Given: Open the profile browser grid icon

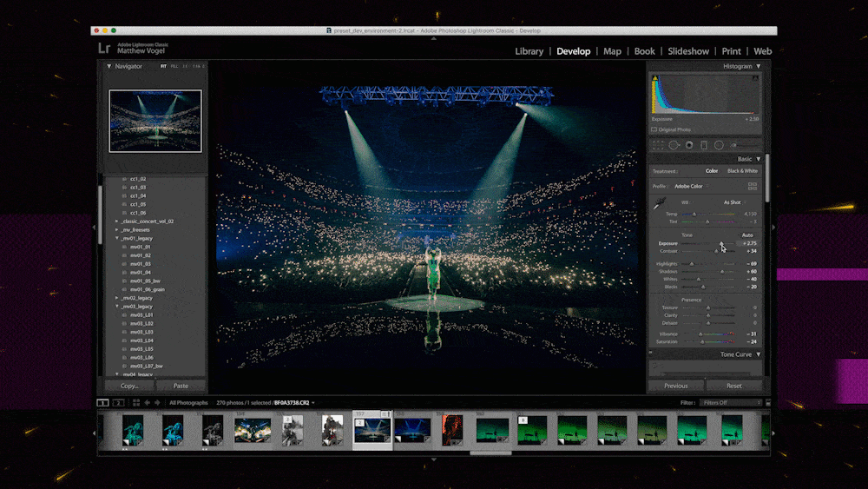Looking at the screenshot, I should (x=753, y=186).
